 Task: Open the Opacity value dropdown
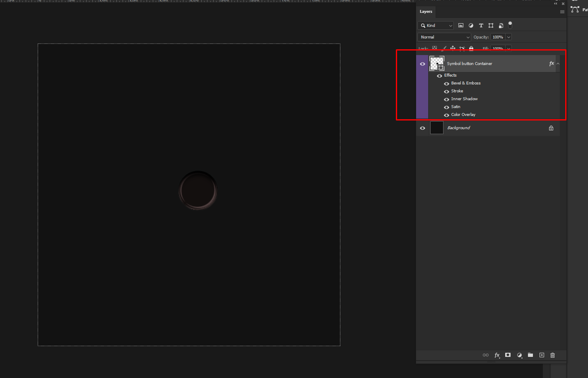(508, 37)
